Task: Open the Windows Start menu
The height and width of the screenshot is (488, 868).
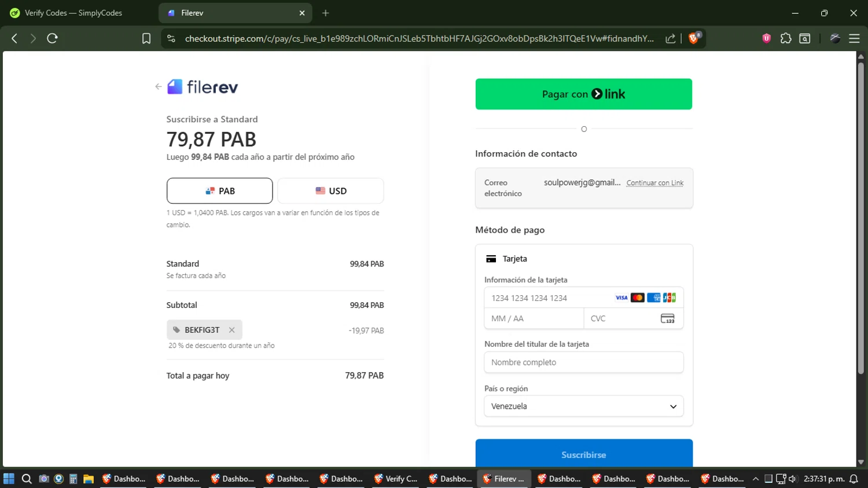Action: tap(9, 479)
